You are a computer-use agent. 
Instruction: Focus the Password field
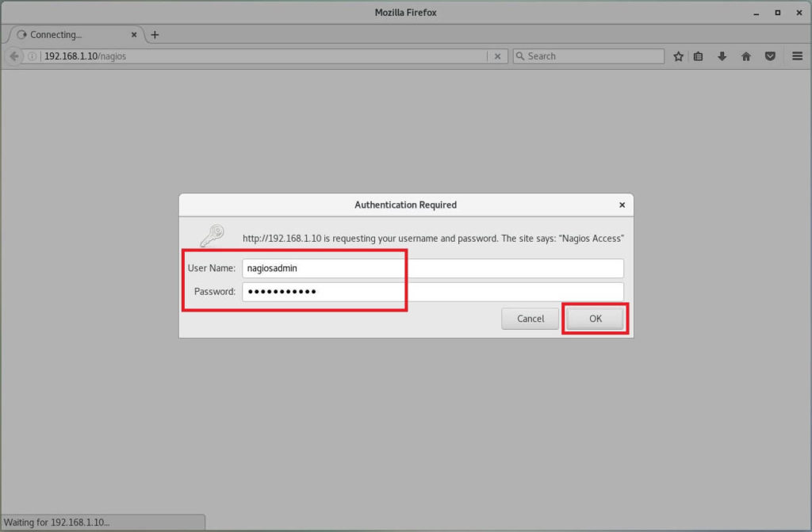(x=432, y=292)
